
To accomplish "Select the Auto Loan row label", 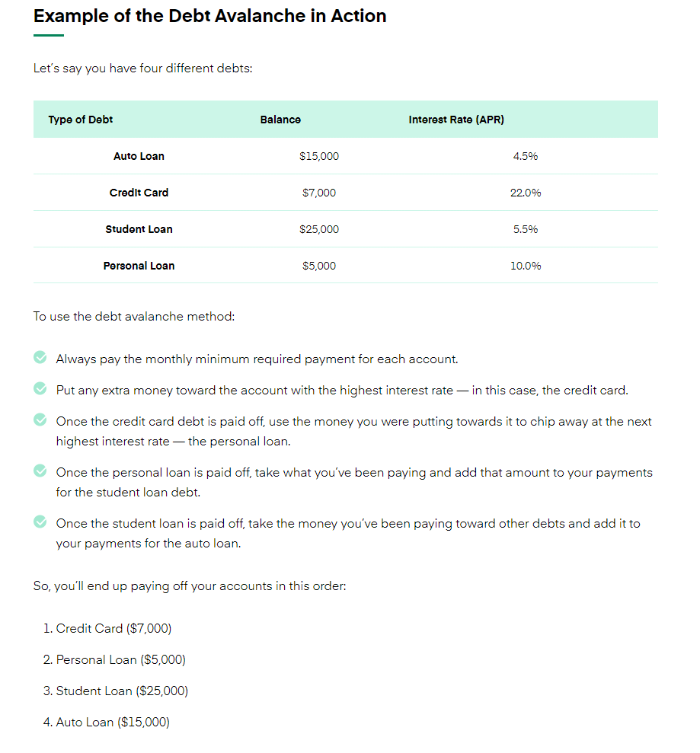I will click(139, 156).
